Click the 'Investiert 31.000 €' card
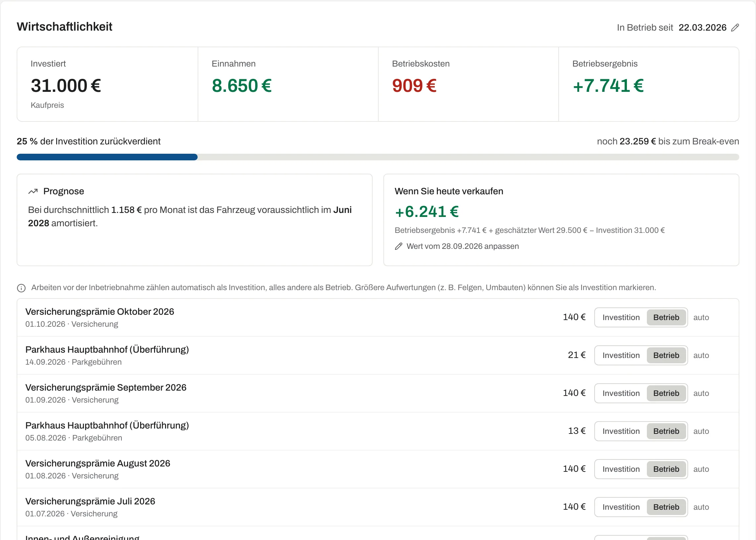Image resolution: width=756 pixels, height=540 pixels. (x=107, y=84)
